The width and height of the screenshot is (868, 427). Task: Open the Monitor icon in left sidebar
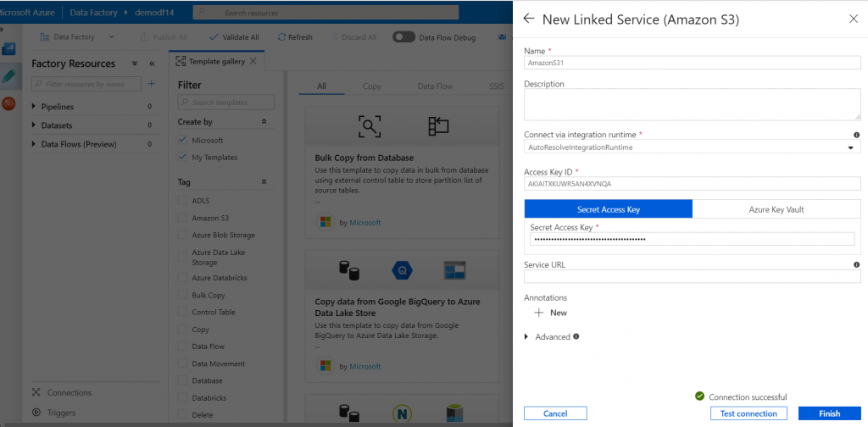click(8, 103)
